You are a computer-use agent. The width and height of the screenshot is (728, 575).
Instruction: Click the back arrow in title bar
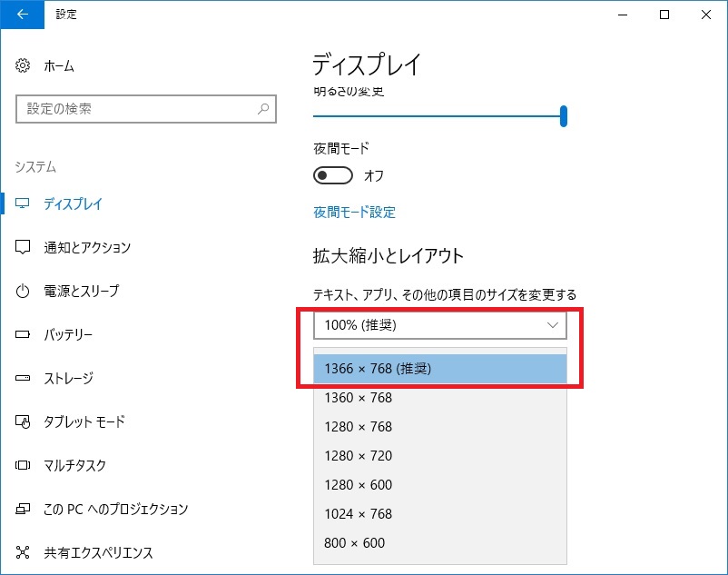(x=22, y=14)
